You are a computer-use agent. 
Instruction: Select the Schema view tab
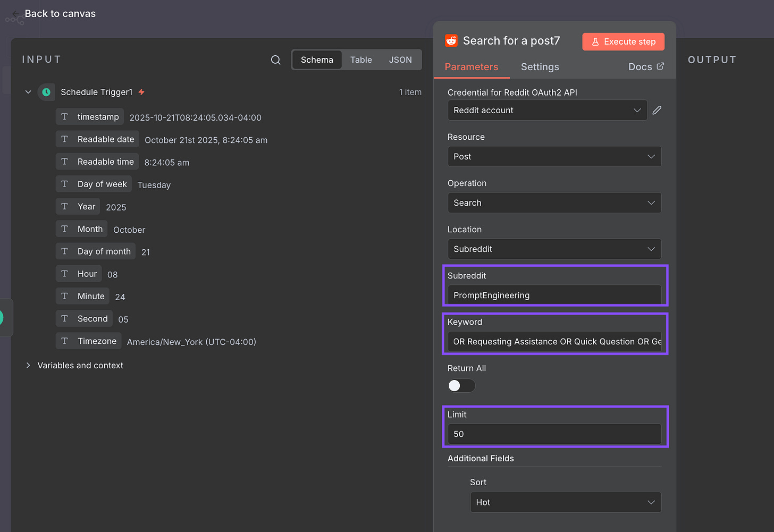[x=317, y=60]
